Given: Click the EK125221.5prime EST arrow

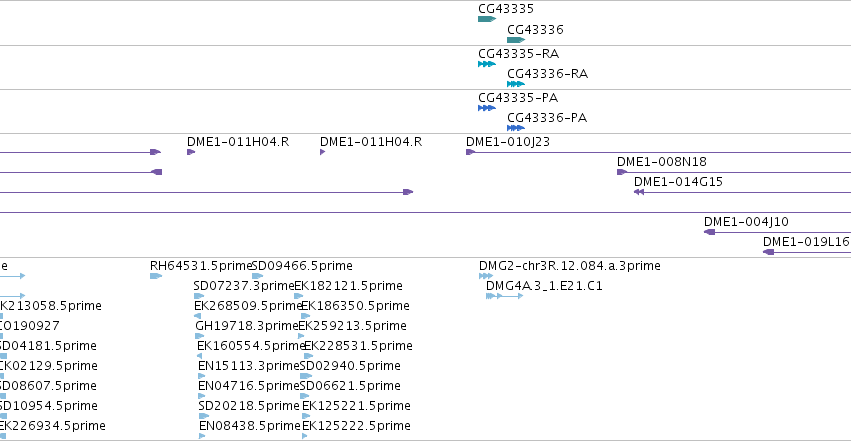Looking at the screenshot, I should click(306, 416).
